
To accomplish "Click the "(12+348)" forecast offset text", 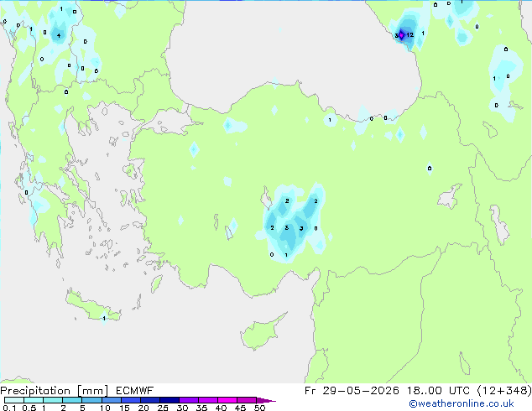I will [504, 391].
